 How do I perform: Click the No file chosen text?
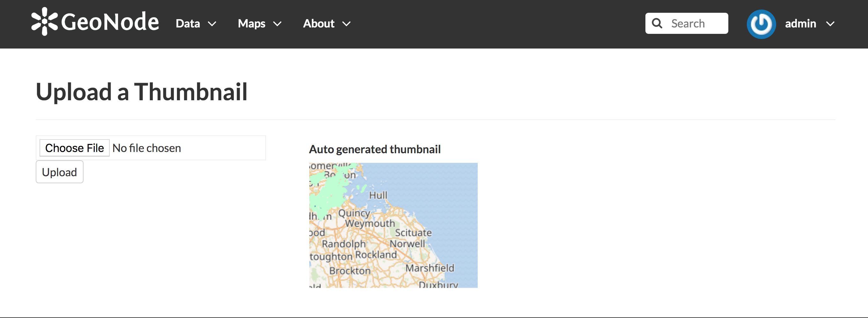pos(147,148)
